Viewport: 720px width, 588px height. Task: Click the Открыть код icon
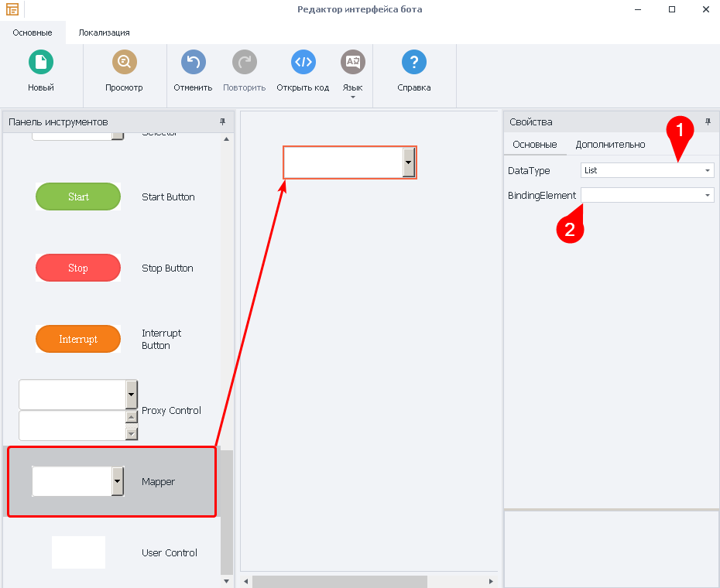coord(303,63)
